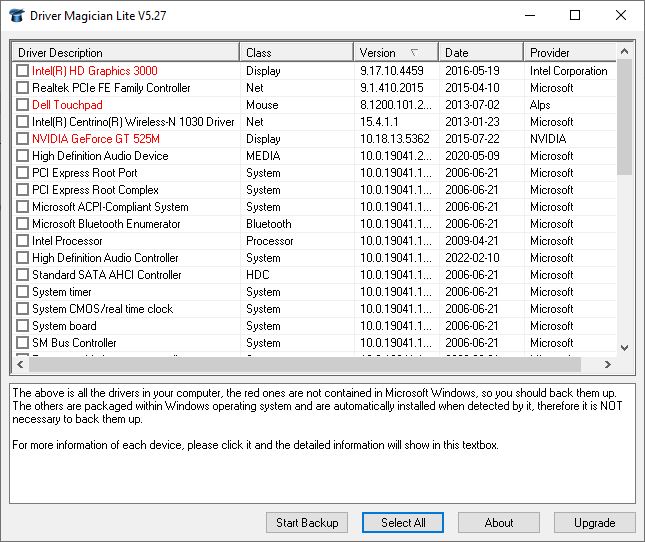
Task: Click the horizontal scrollbar thumb
Action: 305,364
